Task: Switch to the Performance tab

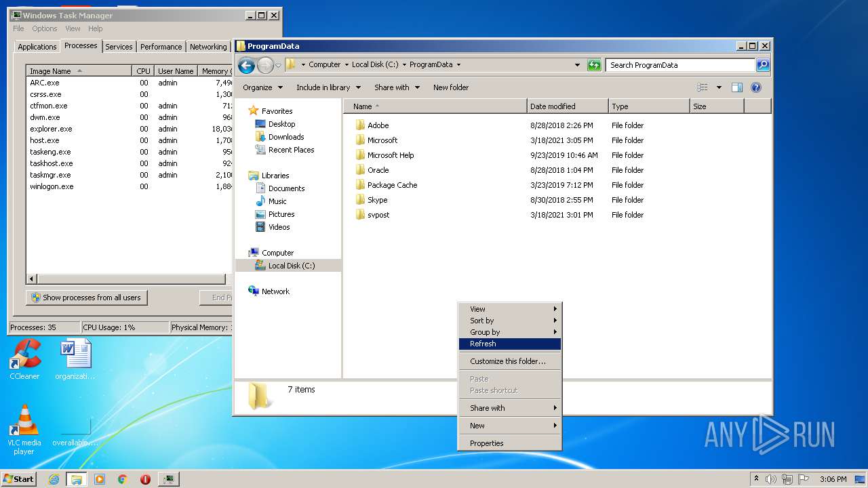Action: tap(161, 47)
